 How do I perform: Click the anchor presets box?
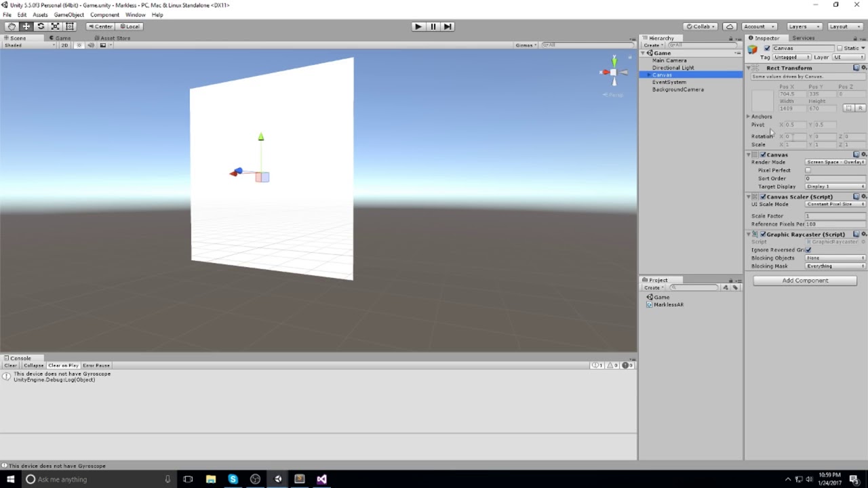(762, 100)
